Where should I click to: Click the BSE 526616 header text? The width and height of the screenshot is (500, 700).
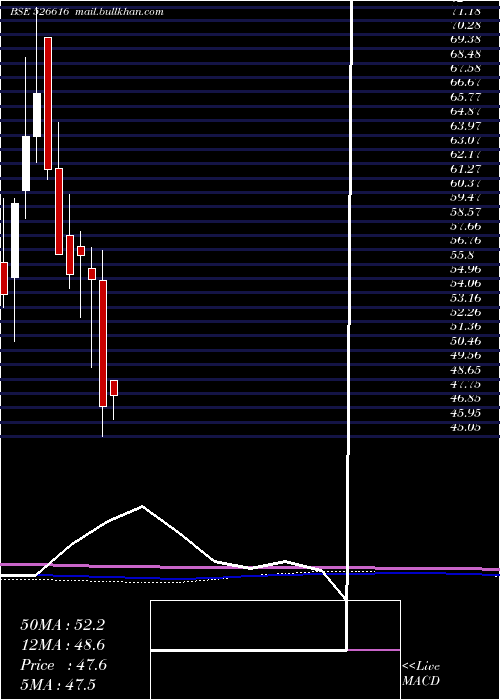coord(39,12)
